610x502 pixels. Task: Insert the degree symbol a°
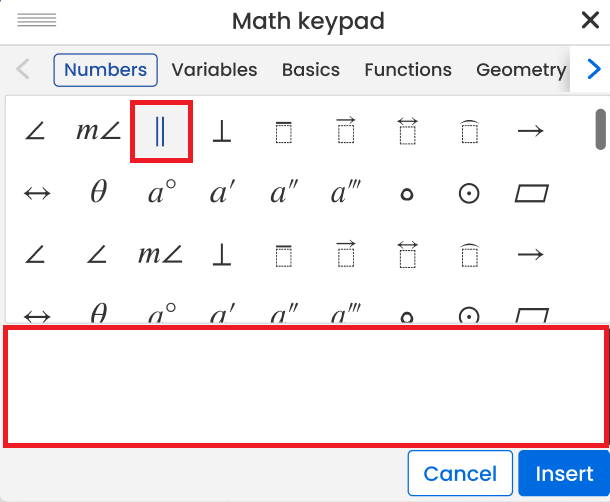tap(161, 193)
